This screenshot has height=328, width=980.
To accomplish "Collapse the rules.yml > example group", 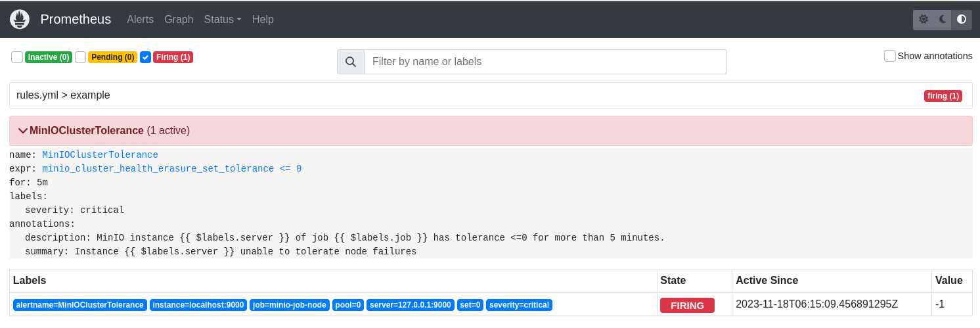I will [x=63, y=95].
